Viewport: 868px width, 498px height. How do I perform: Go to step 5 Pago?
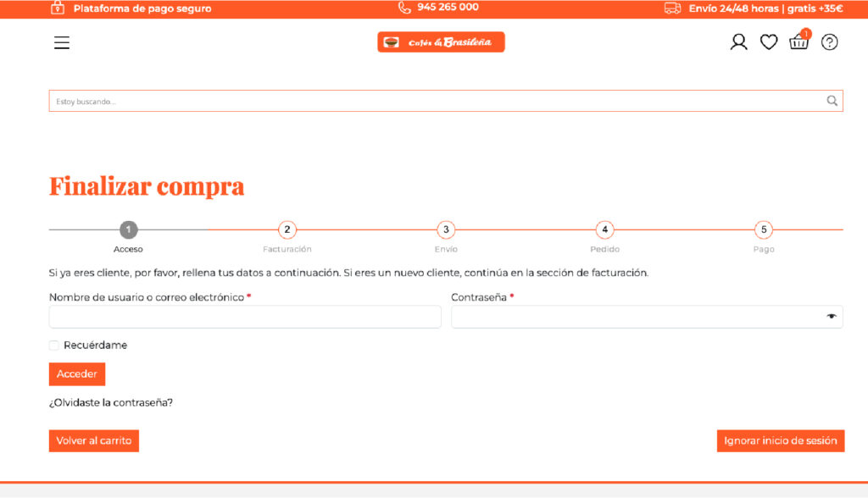click(x=764, y=230)
